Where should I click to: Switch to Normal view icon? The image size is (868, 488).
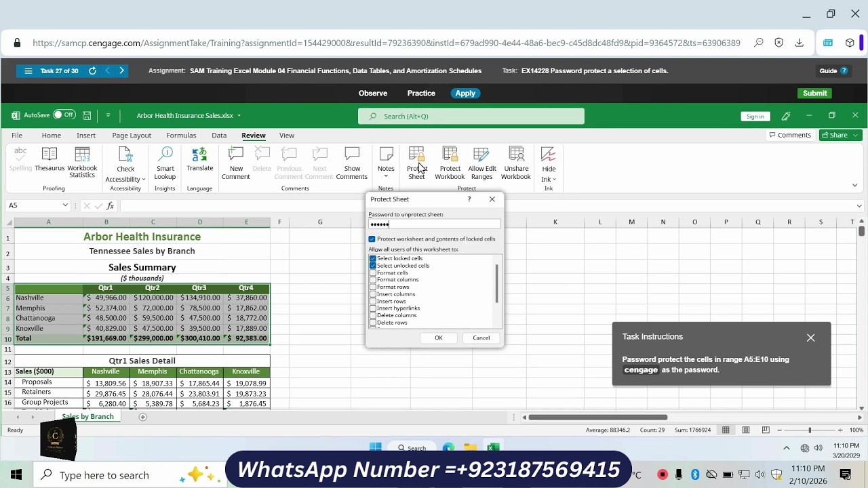tap(726, 430)
